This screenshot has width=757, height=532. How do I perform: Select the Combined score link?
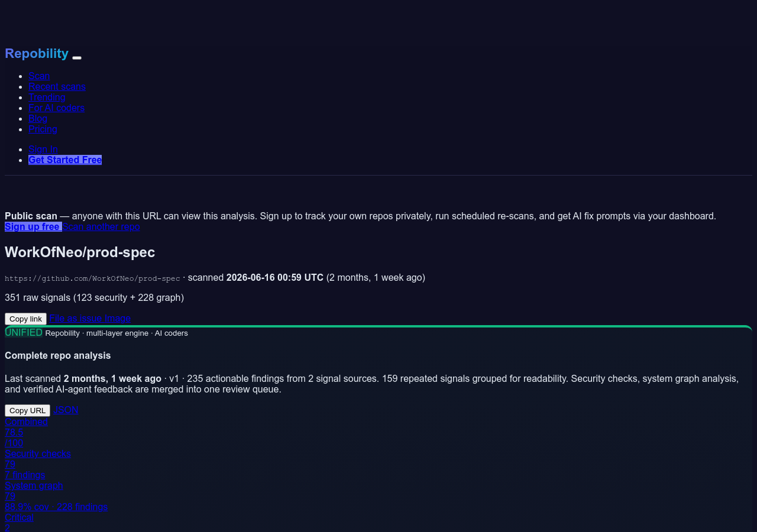26,421
